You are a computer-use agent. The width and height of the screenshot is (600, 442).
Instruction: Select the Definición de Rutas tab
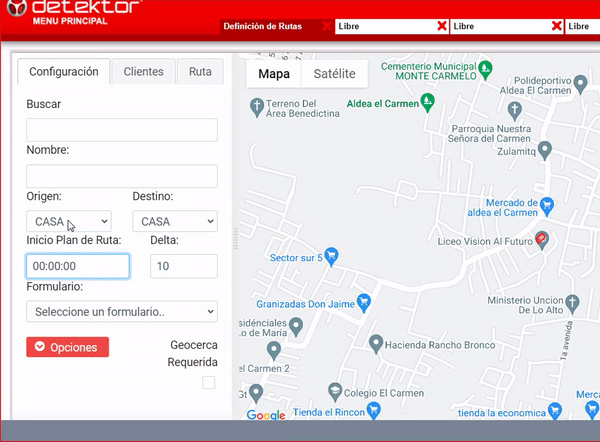click(x=262, y=26)
